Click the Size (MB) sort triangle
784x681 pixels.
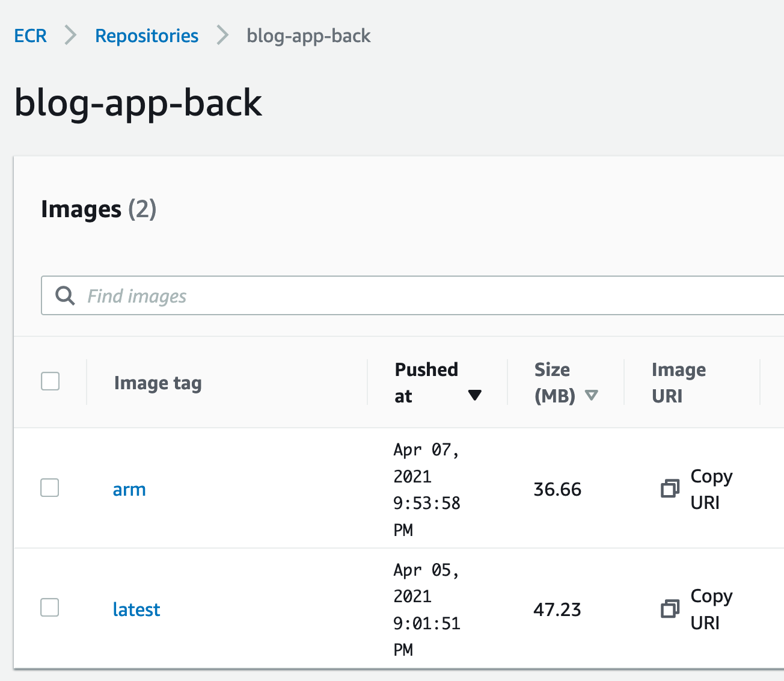(x=592, y=395)
